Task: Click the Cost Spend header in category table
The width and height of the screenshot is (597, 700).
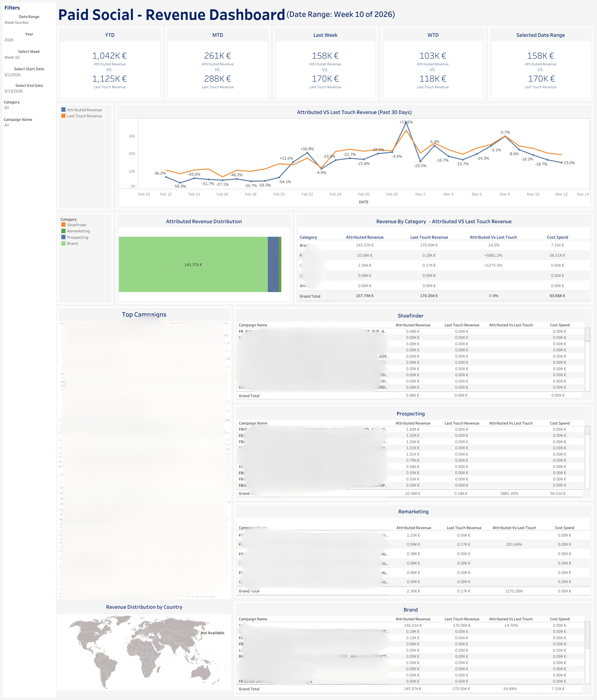Action: pyautogui.click(x=557, y=237)
